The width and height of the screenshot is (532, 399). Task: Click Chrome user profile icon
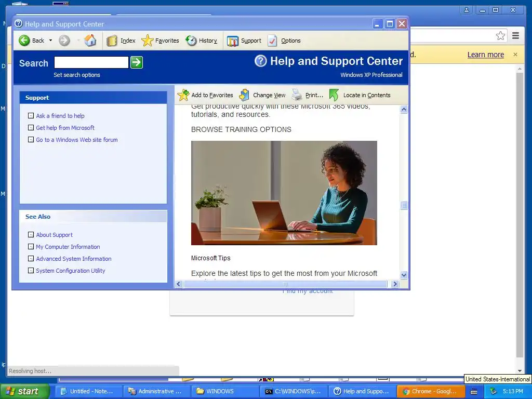pyautogui.click(x=467, y=10)
